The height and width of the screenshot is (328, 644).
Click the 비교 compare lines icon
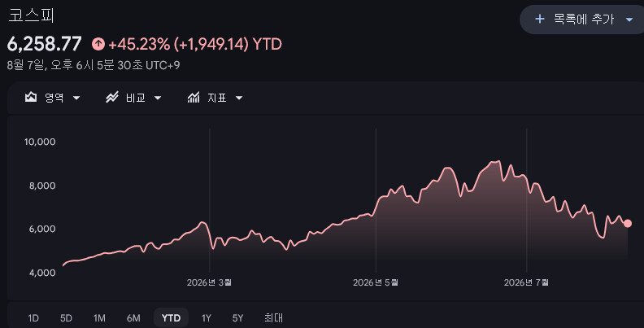[x=112, y=98]
